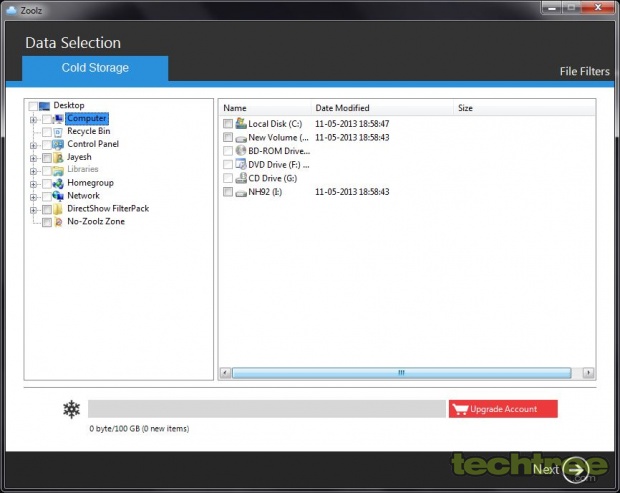This screenshot has height=493, width=620.
Task: Click the DirectShow FilterPack folder icon
Action: point(58,209)
